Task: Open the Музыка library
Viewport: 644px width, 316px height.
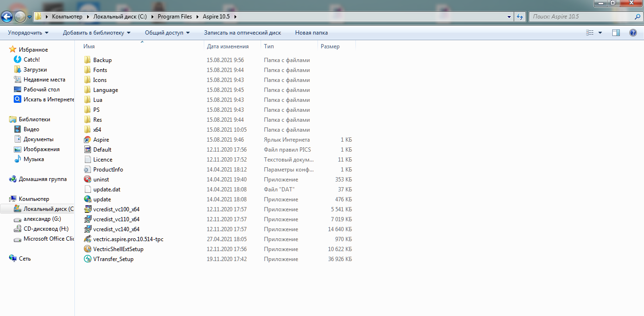Action: [34, 159]
